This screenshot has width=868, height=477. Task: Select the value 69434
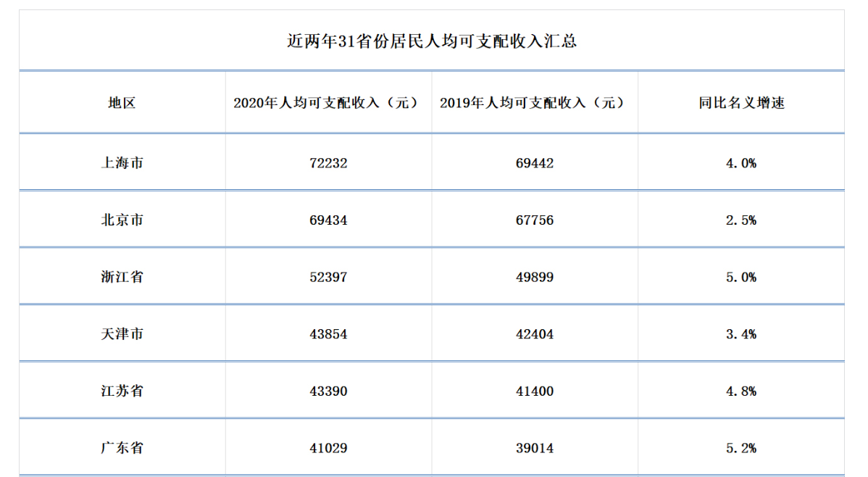[328, 220]
